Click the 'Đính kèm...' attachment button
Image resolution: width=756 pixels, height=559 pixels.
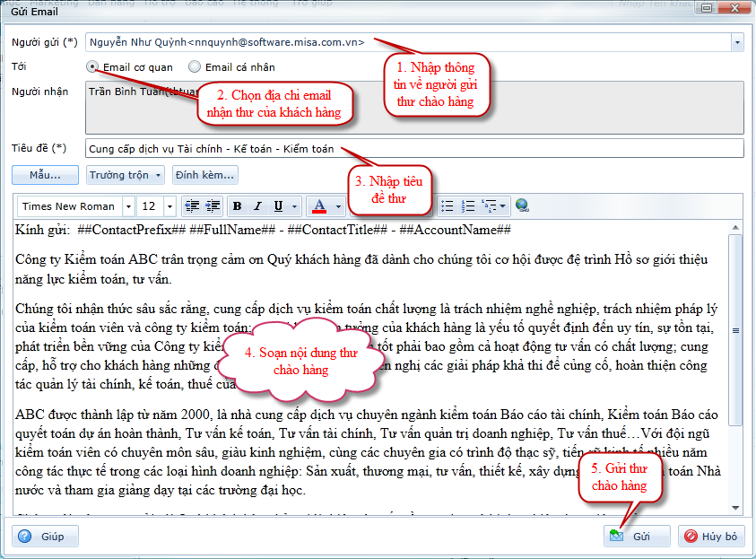point(205,174)
